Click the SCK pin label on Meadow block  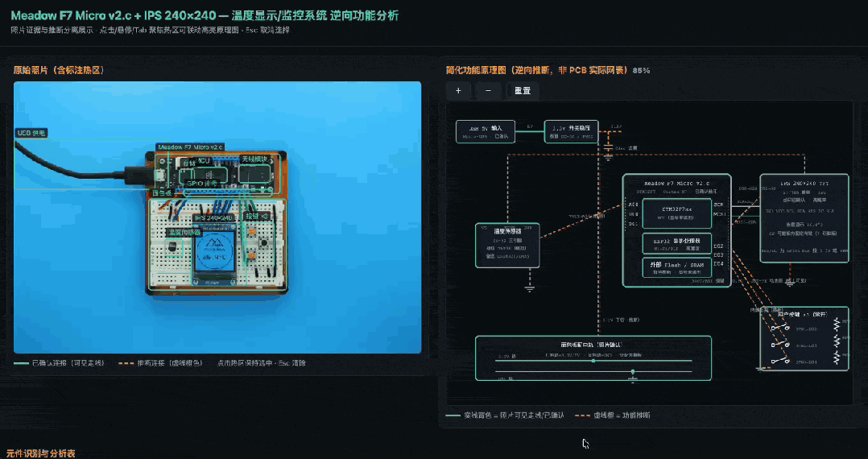click(x=718, y=205)
